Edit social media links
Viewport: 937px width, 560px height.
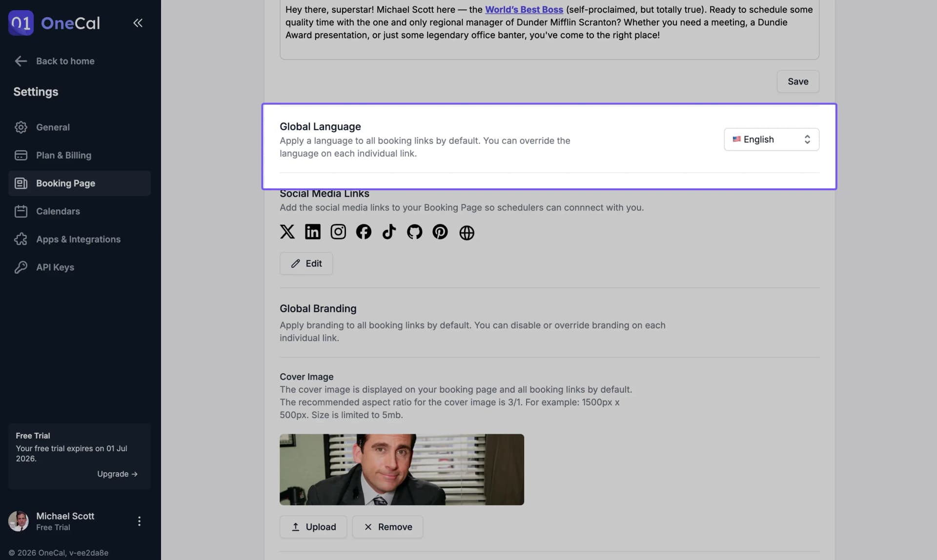[x=306, y=263]
